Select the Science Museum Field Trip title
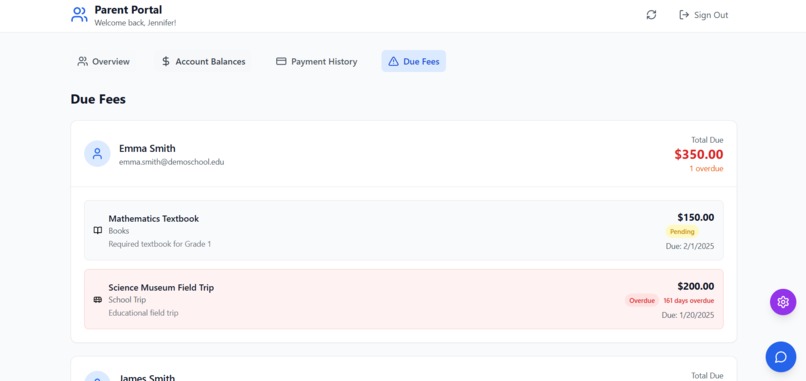Image resolution: width=806 pixels, height=381 pixels. tap(161, 287)
